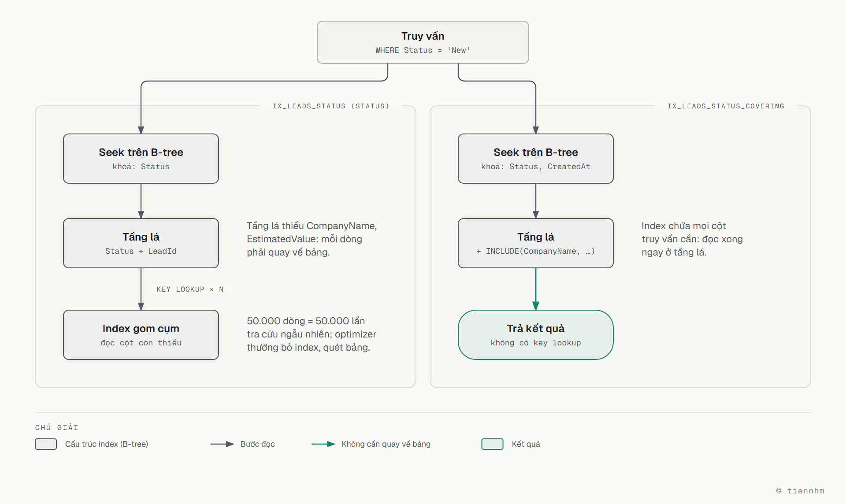This screenshot has width=846, height=504.
Task: Click the legend label 'Cấu trúc index (B-tree)'
Action: [x=107, y=444]
